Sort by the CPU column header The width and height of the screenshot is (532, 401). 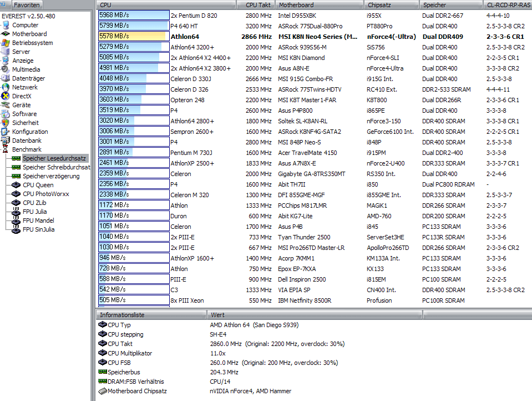[166, 5]
